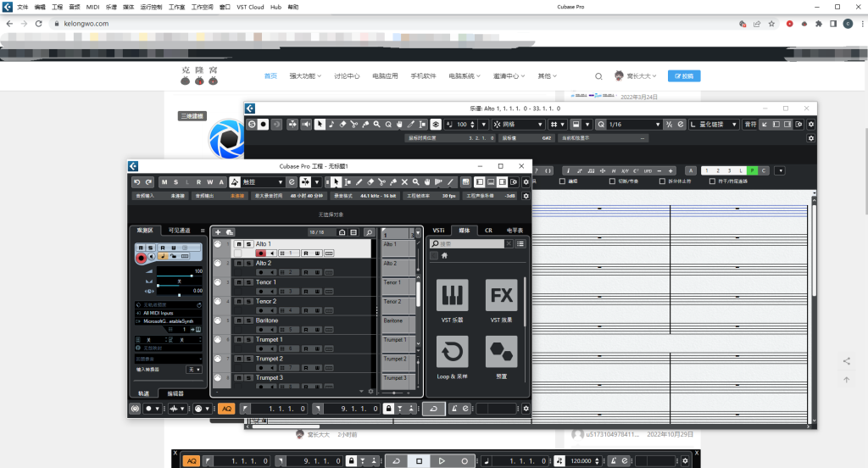This screenshot has width=868, height=468.
Task: Select the Erase tool in score editor toolbar
Action: click(x=342, y=124)
